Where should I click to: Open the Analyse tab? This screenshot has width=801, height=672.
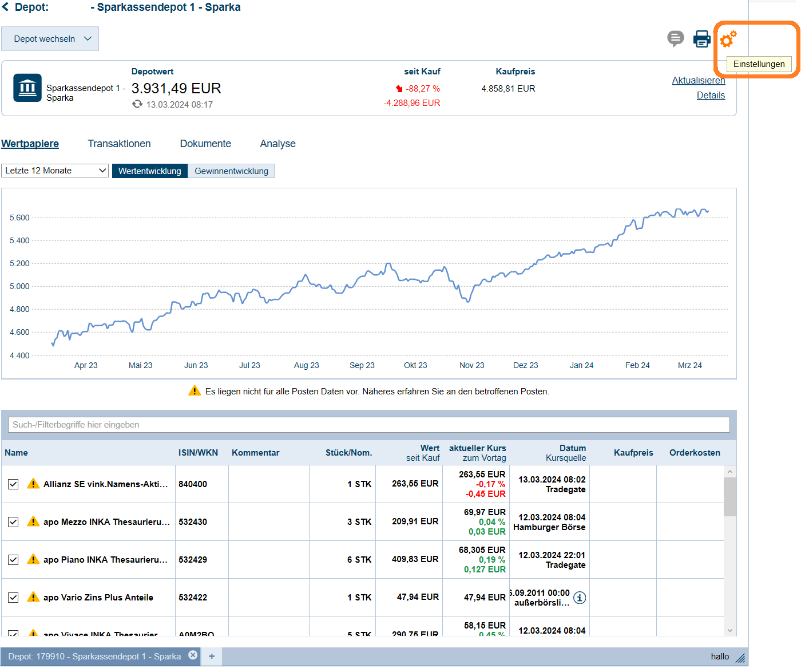coord(277,144)
